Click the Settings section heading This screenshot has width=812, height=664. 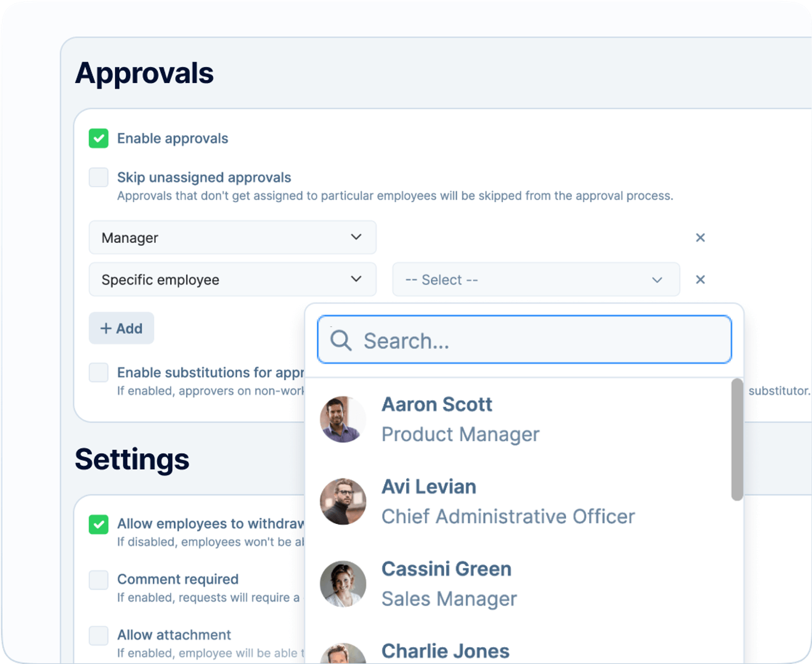132,459
